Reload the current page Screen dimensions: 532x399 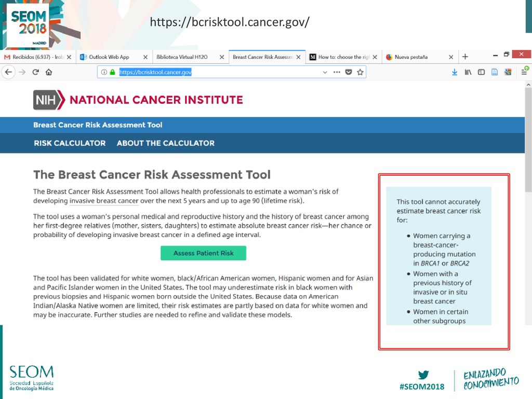(x=36, y=72)
